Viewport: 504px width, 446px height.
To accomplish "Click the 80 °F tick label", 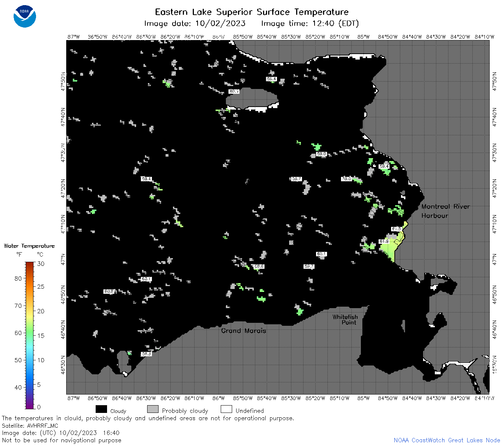I will coord(18,278).
